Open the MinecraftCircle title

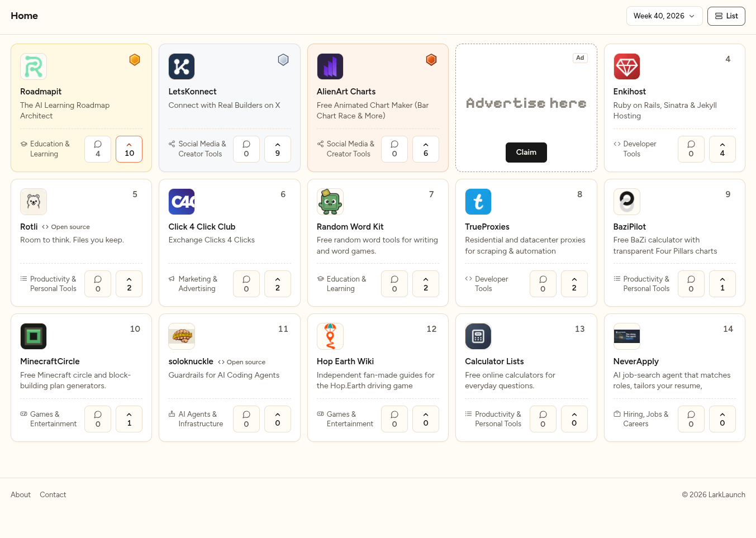pyautogui.click(x=50, y=361)
